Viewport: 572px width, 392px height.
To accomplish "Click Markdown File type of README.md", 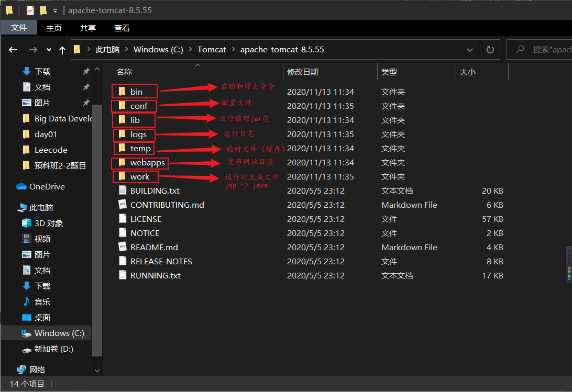I will tap(409, 247).
